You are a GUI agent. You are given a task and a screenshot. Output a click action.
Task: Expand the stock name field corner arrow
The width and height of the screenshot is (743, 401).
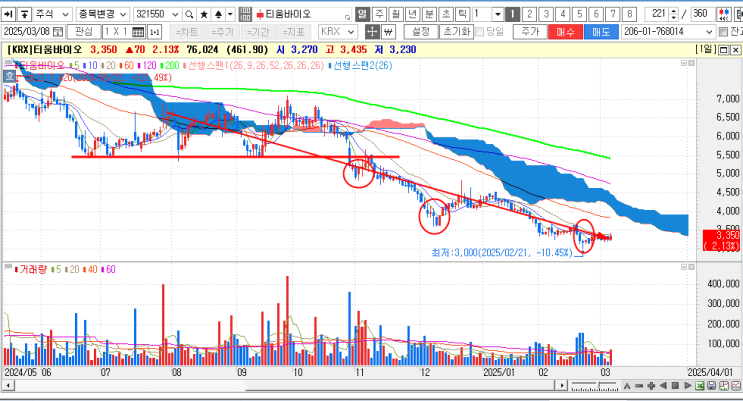click(347, 18)
